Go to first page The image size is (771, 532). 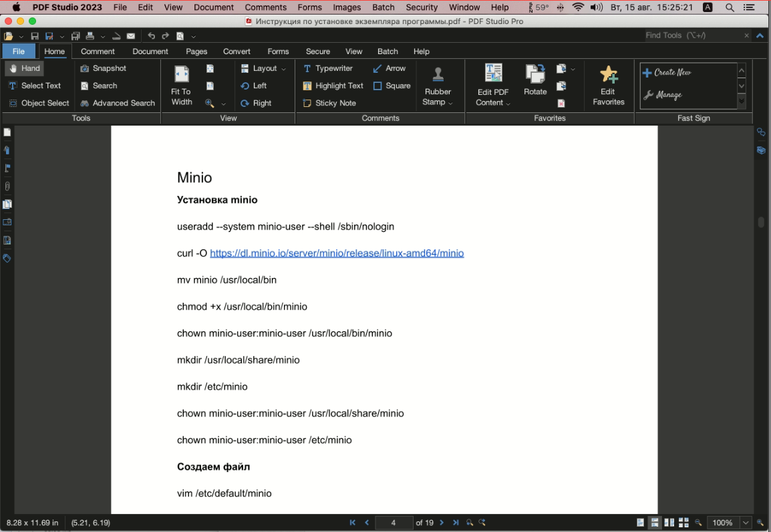(353, 523)
